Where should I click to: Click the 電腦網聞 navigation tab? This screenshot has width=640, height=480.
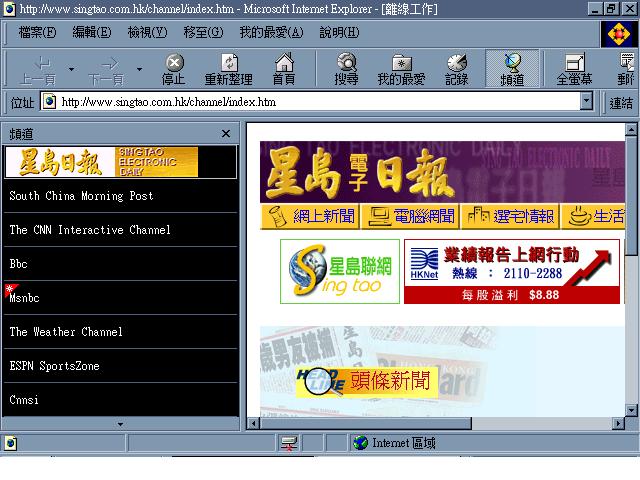coord(410,216)
